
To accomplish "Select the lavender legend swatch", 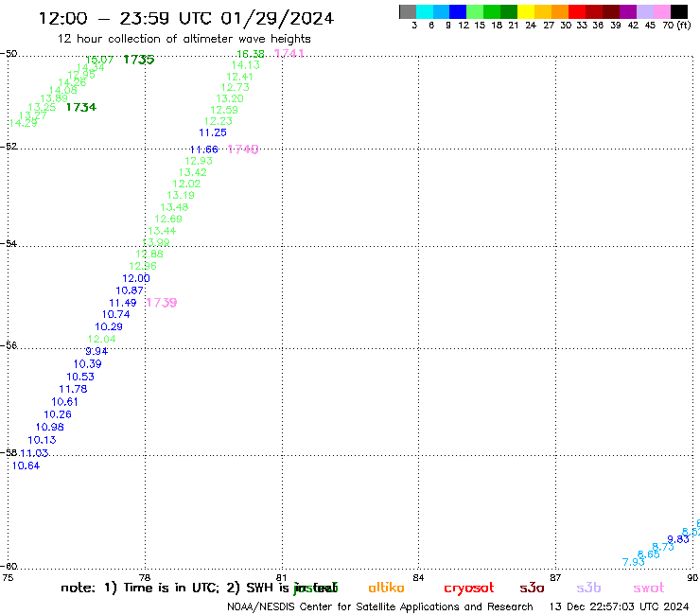I will (x=644, y=11).
